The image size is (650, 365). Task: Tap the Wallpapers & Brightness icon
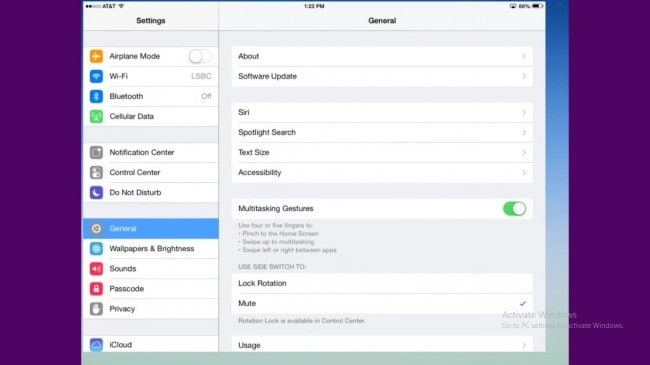click(96, 248)
